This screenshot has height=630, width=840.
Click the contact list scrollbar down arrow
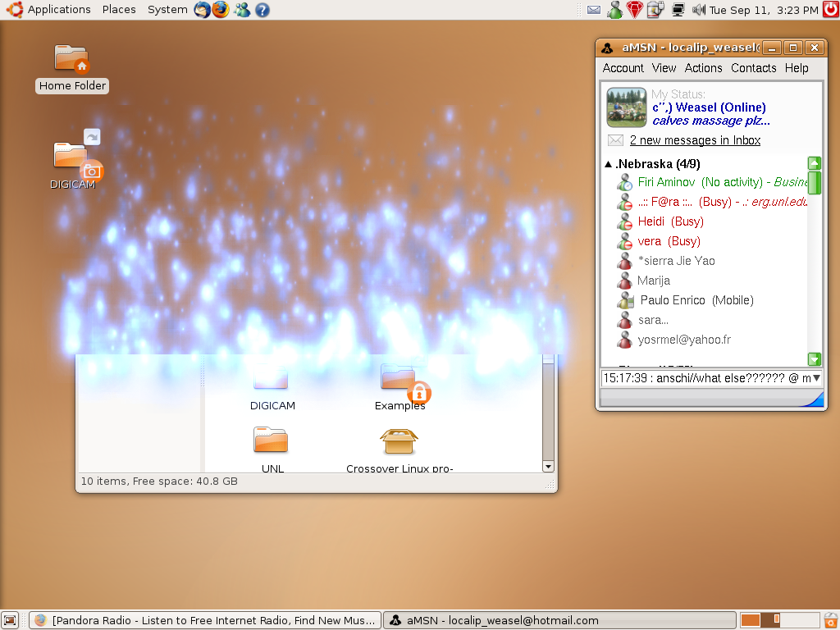(x=814, y=359)
